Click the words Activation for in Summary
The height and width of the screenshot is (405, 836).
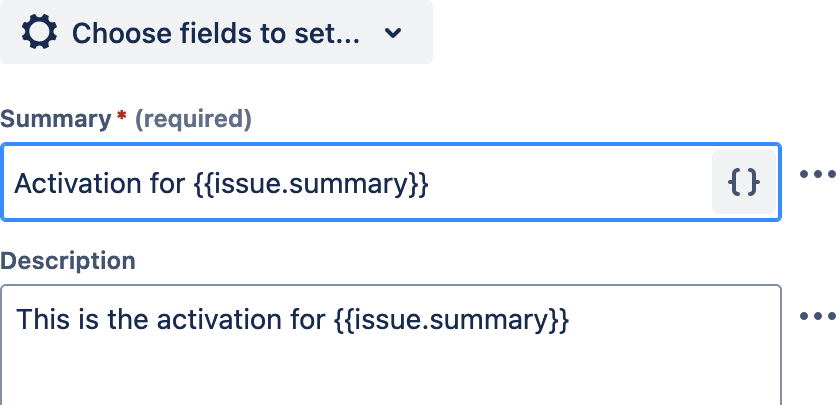pyautogui.click(x=99, y=184)
